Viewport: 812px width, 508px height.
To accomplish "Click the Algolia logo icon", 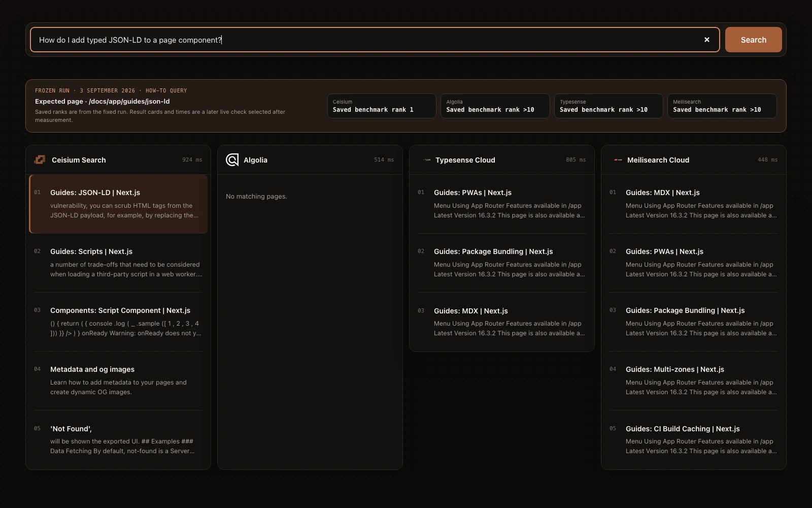I will pyautogui.click(x=232, y=160).
